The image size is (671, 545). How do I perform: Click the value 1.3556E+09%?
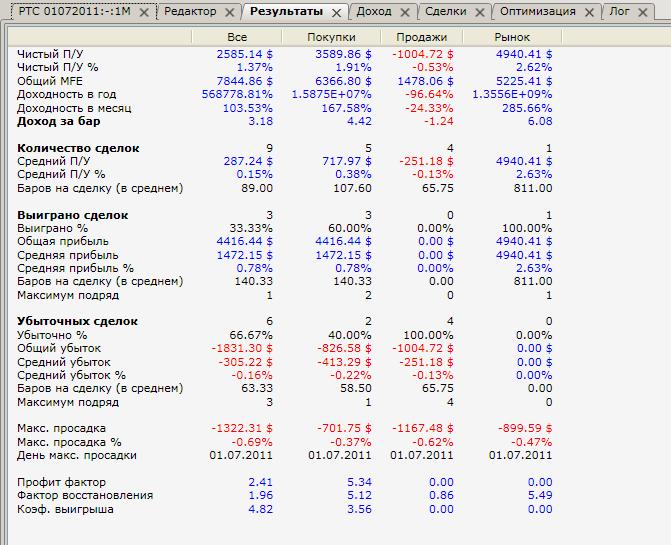pos(512,94)
